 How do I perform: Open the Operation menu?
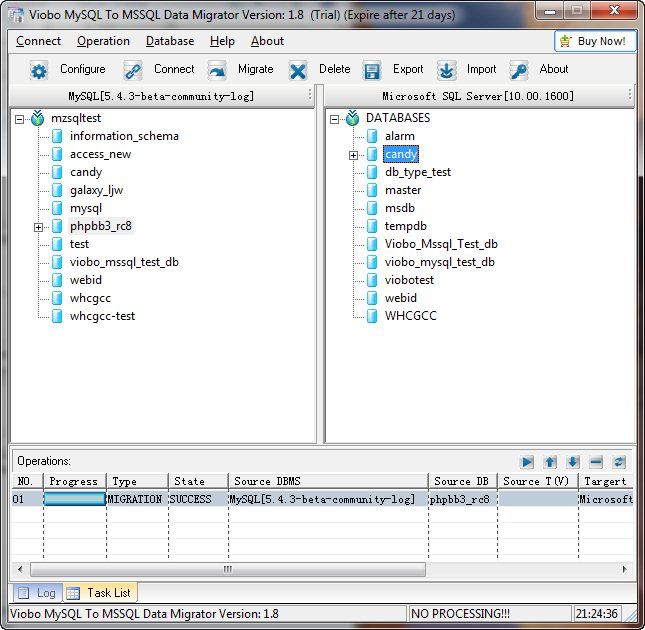[103, 41]
